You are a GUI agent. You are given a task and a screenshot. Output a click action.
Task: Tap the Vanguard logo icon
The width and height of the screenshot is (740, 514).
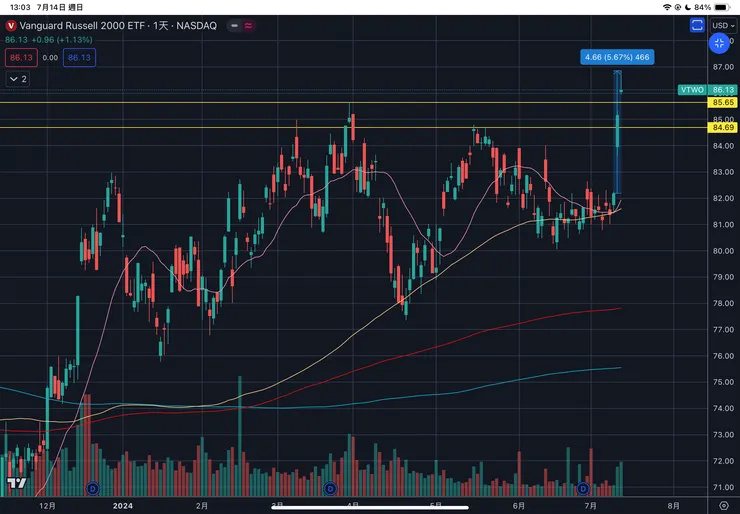point(11,26)
